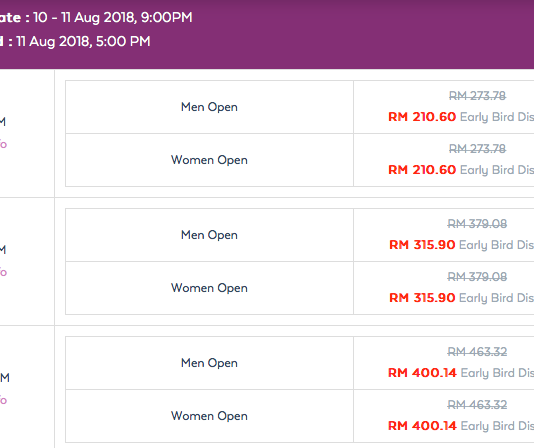Choose Men Open priced at RM 315.90

209,235
